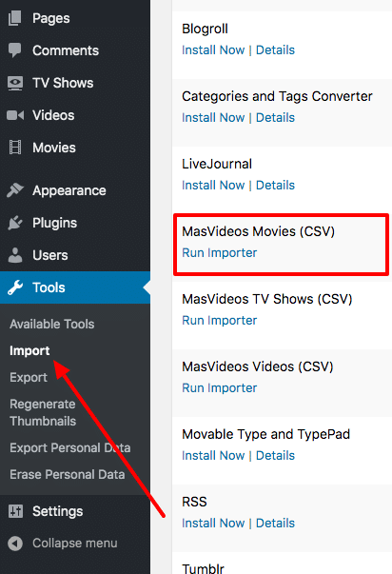Install Now the RSS importer

pyautogui.click(x=213, y=524)
